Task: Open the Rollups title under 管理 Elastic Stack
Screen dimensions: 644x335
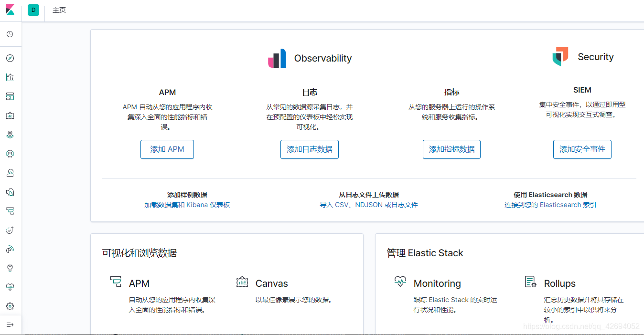Action: [x=560, y=283]
